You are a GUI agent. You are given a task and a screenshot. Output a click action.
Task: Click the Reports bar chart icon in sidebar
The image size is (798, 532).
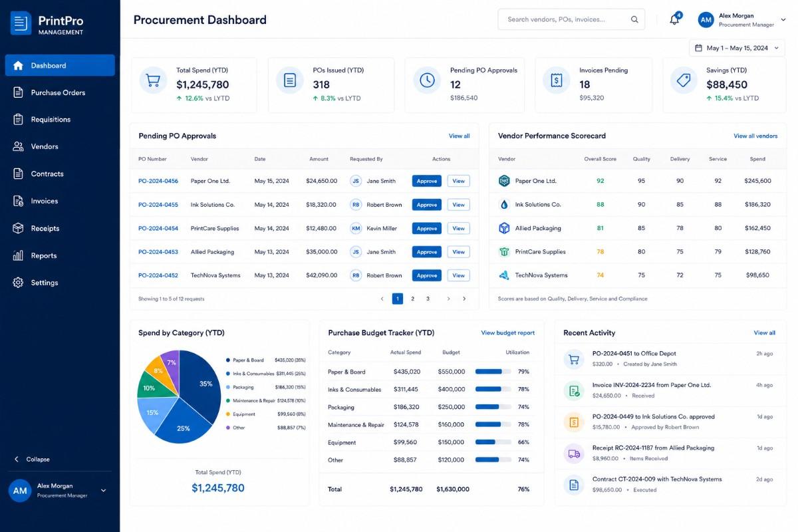18,255
